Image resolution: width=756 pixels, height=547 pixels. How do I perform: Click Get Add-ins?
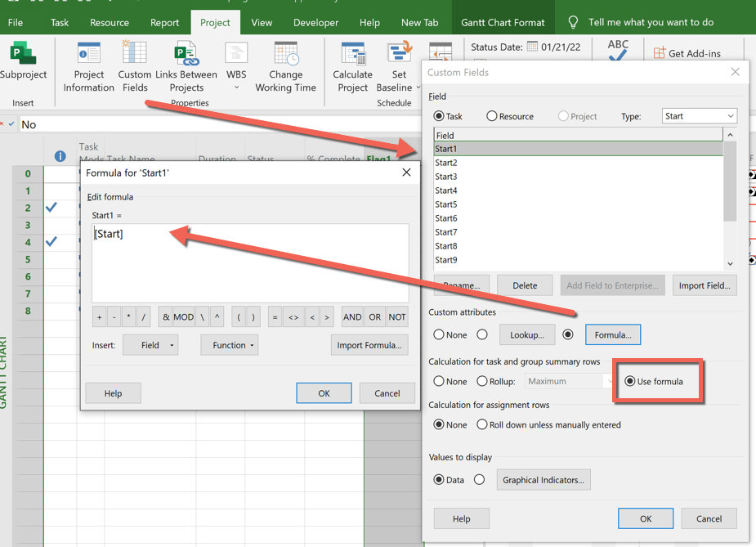click(x=687, y=53)
